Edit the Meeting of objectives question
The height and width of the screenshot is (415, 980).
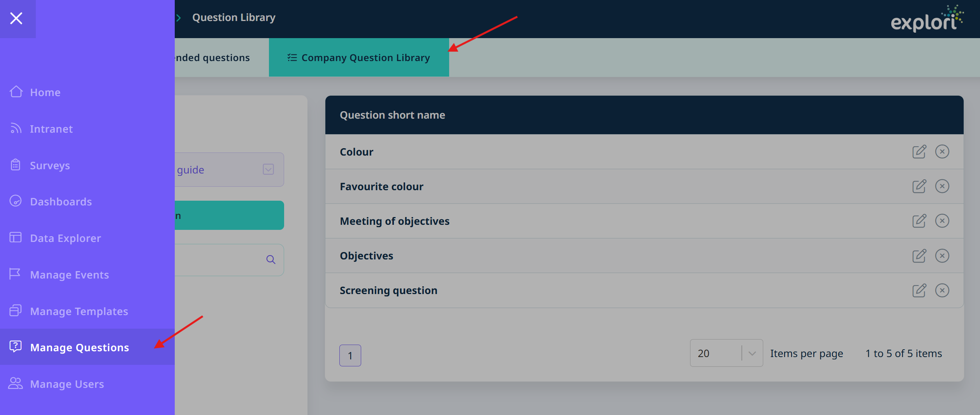coord(919,221)
